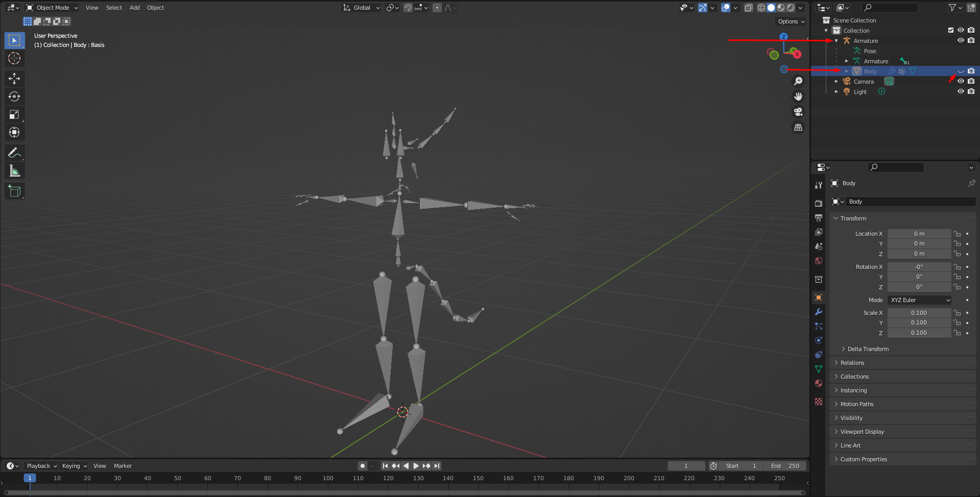Toggle the Location X lock

pos(958,234)
